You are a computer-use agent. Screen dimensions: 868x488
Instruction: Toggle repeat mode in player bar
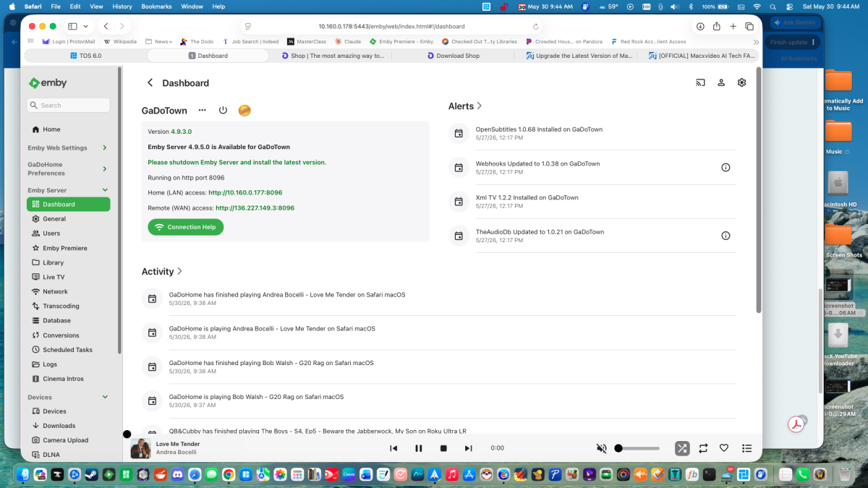(703, 448)
